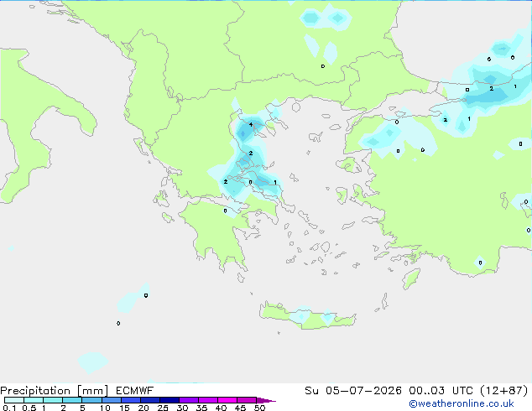532x411 pixels.
Task: Select legend swatch between 40 and 45
Action: point(227,400)
